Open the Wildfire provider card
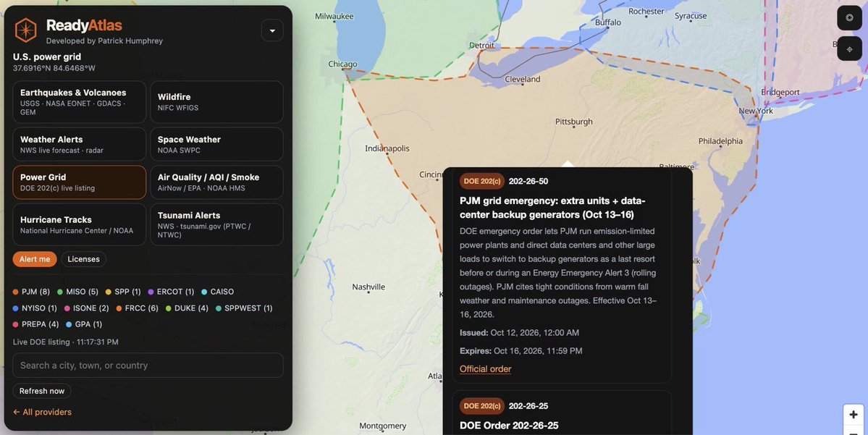Image resolution: width=868 pixels, height=435 pixels. [216, 102]
